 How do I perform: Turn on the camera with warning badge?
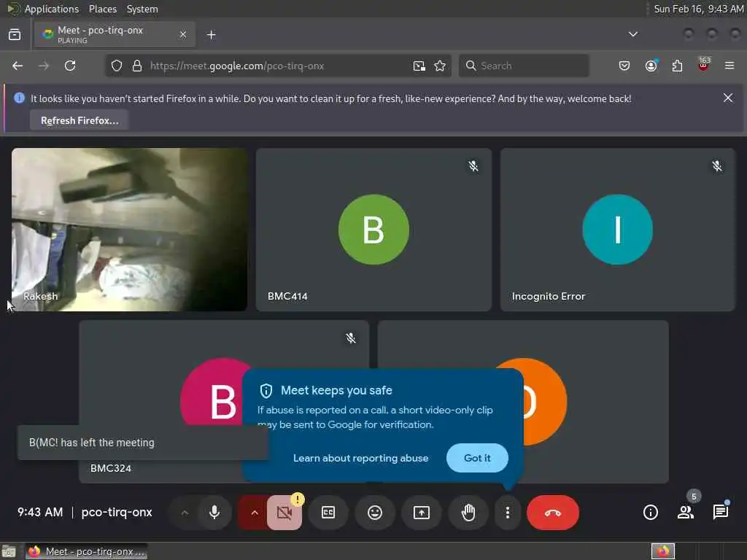(285, 513)
